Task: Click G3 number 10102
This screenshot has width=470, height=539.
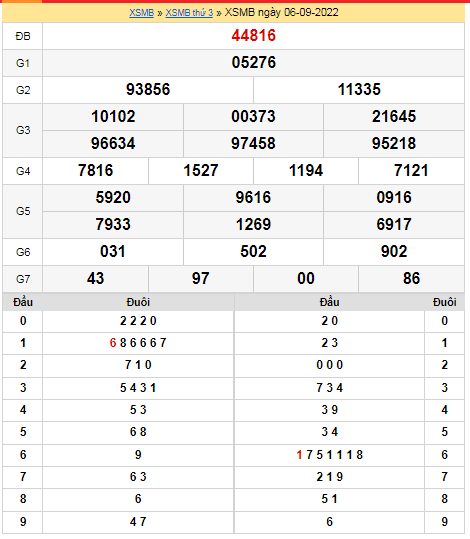Action: point(113,117)
